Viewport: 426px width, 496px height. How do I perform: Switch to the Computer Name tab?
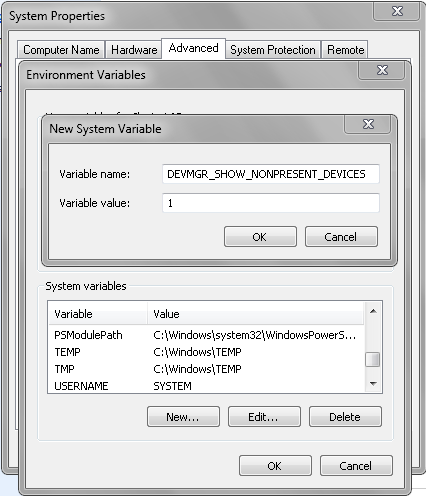pyautogui.click(x=61, y=50)
